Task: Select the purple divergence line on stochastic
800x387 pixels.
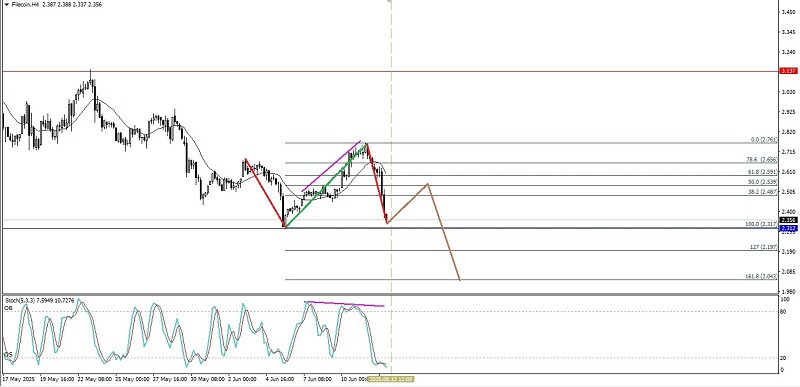Action: tap(344, 304)
